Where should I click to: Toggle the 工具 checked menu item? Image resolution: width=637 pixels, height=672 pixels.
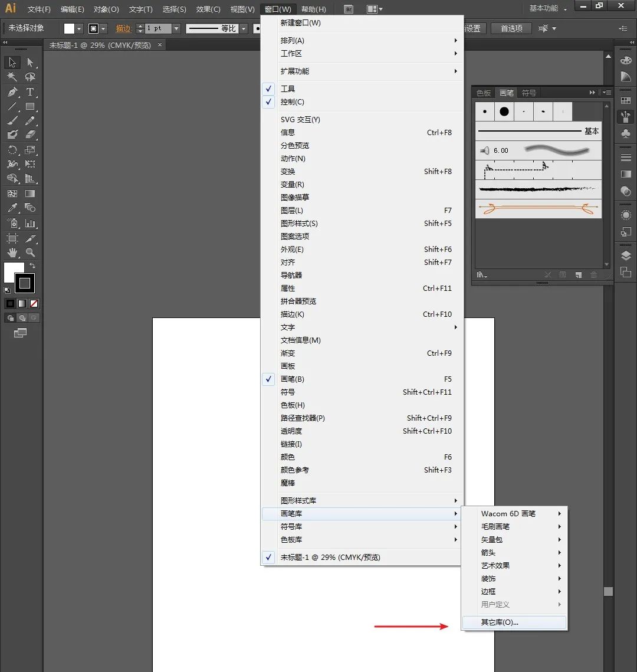coord(362,88)
